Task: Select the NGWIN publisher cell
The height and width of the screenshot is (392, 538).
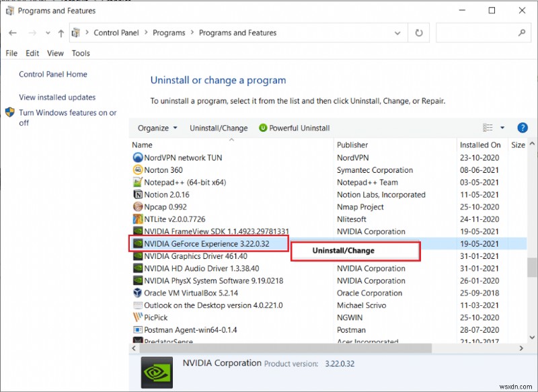Action: [x=349, y=317]
